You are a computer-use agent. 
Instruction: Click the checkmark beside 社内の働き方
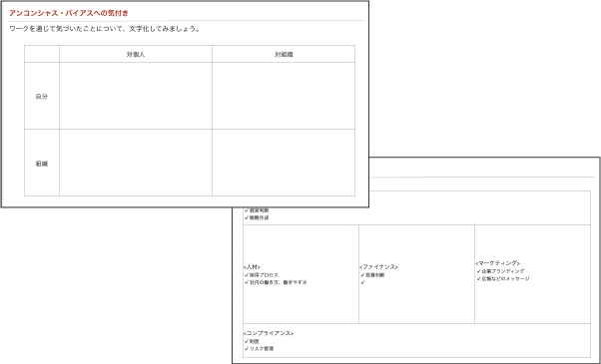click(247, 282)
